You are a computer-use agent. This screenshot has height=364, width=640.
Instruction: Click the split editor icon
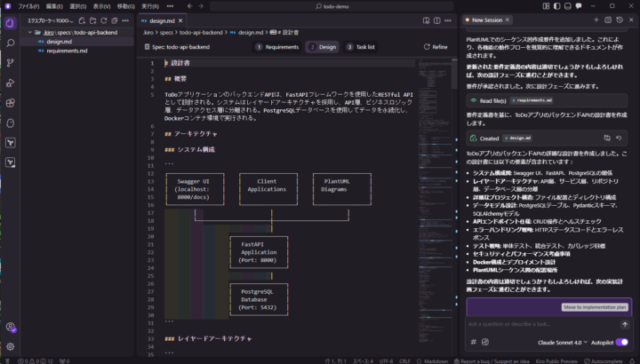[438, 19]
